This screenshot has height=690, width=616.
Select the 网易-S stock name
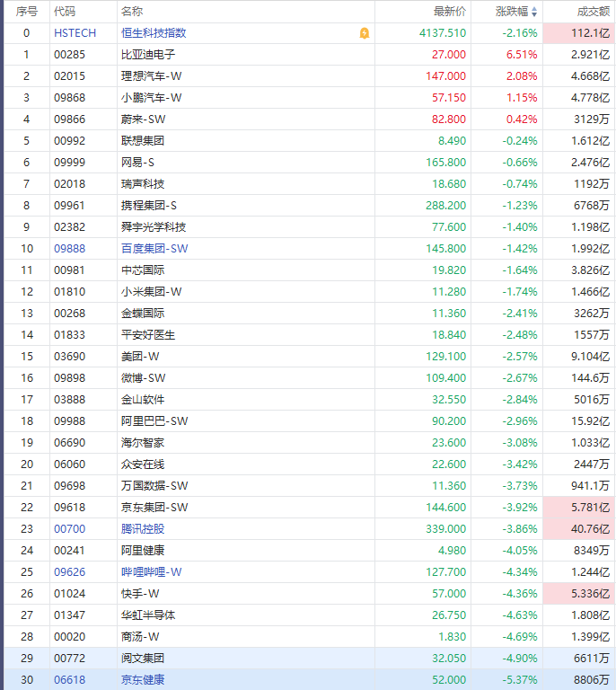click(x=137, y=163)
